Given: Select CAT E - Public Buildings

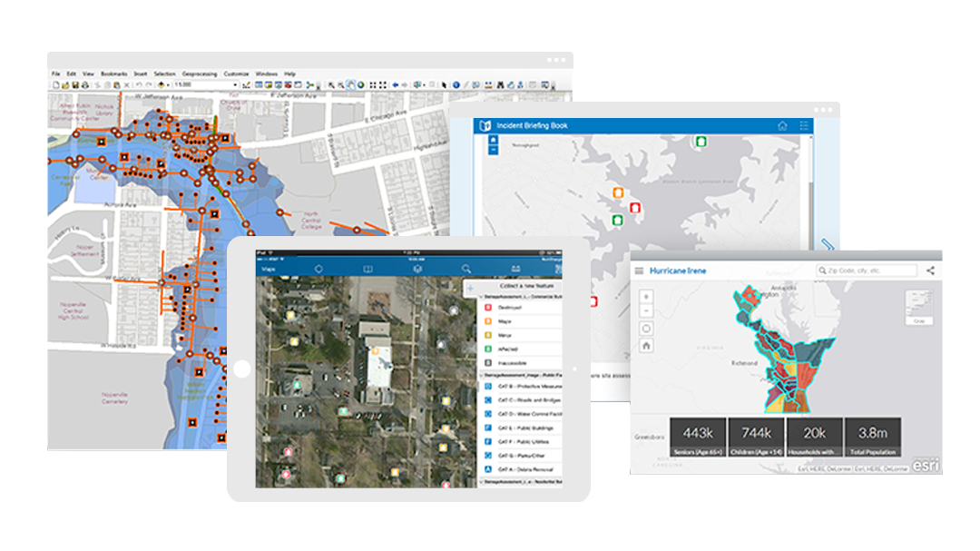Looking at the screenshot, I should [520, 428].
